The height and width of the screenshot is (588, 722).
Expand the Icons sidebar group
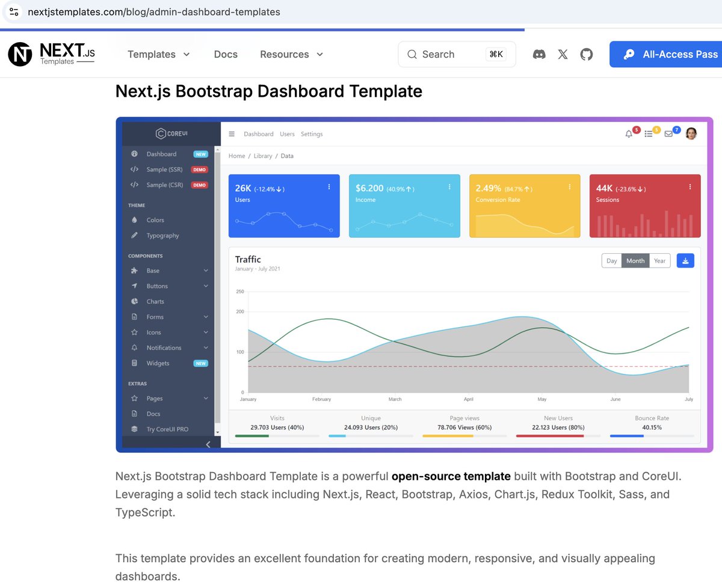[168, 332]
